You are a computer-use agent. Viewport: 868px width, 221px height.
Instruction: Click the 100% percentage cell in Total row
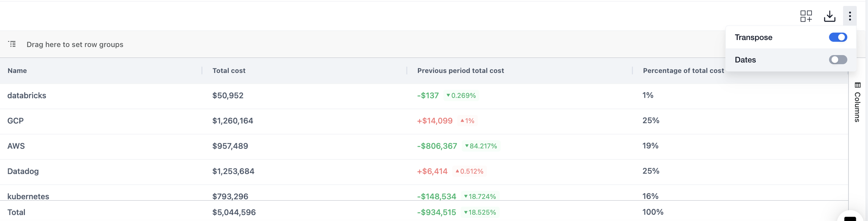coord(653,212)
